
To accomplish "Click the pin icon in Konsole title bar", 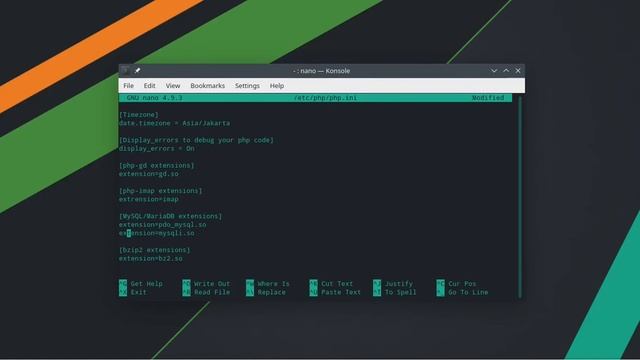I will pos(138,71).
